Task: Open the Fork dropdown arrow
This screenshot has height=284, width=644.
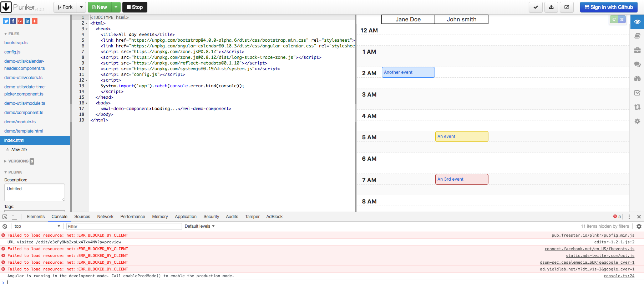Action: tap(81, 7)
